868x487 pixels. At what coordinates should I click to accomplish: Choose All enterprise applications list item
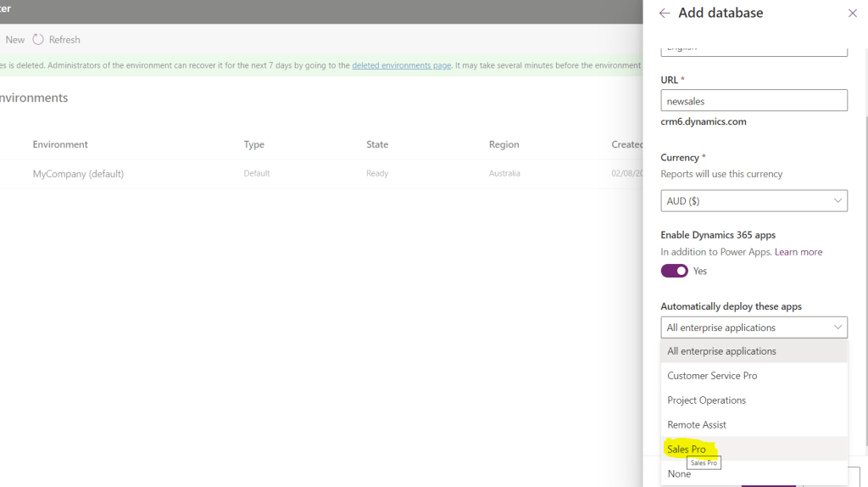tap(721, 351)
